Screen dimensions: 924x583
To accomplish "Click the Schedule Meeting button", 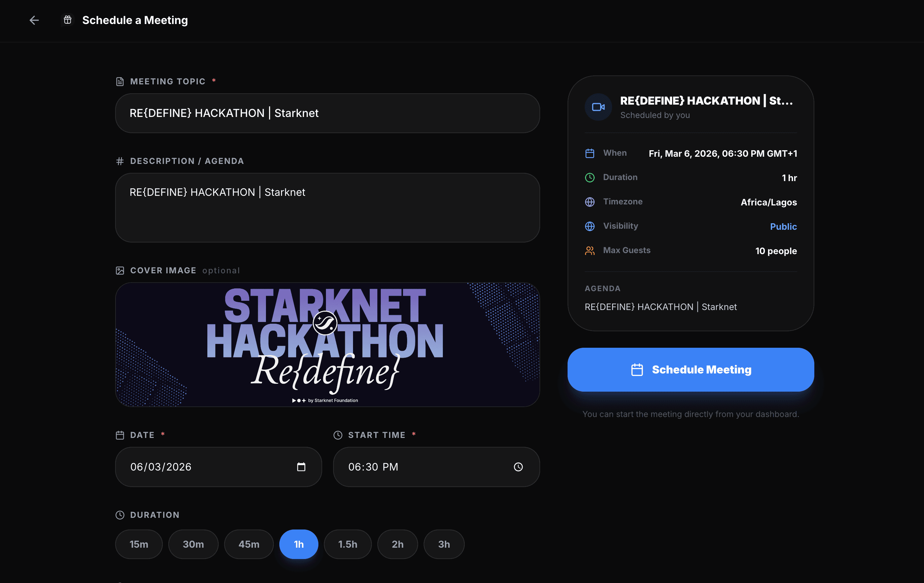I will point(691,369).
